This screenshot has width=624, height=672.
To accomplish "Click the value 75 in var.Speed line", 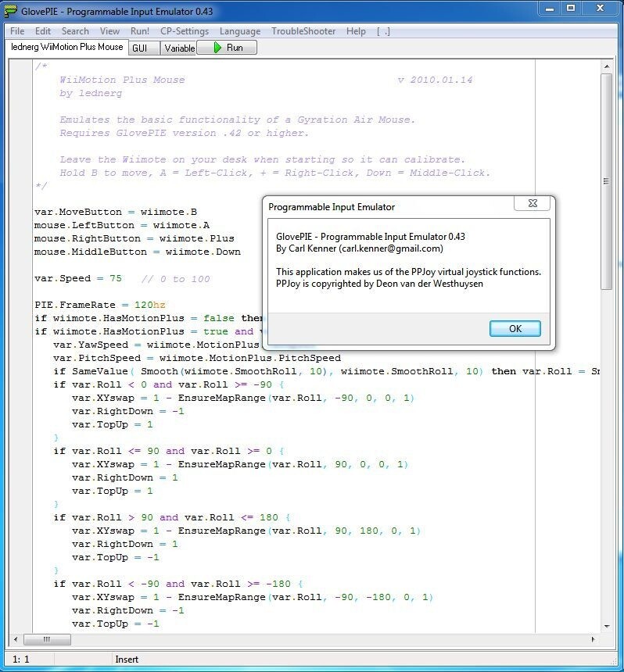I will point(116,279).
